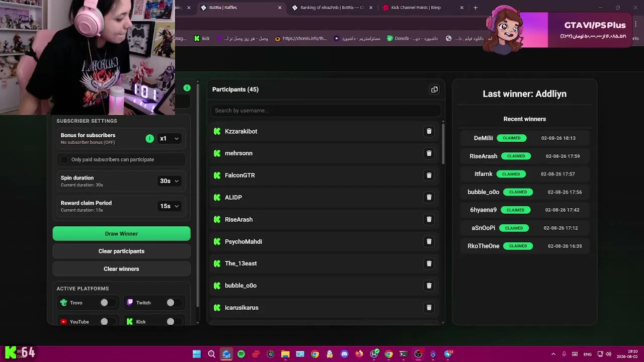Delete bubble_o0o from participant list

(429, 286)
